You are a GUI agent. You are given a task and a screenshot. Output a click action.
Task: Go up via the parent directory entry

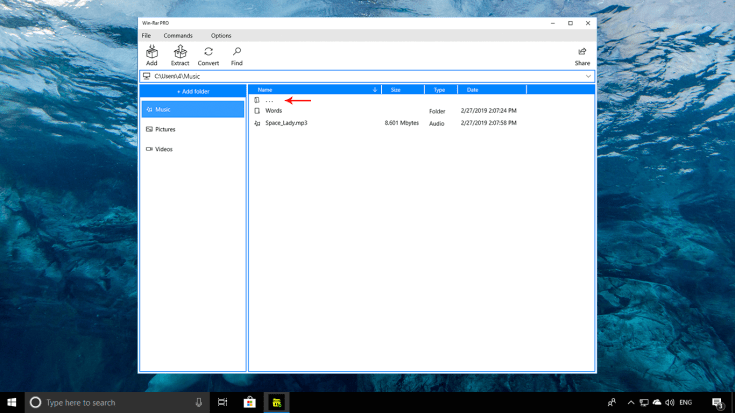pos(268,100)
